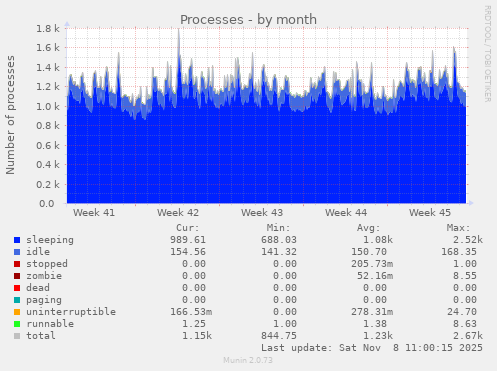The width and height of the screenshot is (497, 371).
Task: Click sleeping minimum value 688.03
Action: pyautogui.click(x=279, y=240)
